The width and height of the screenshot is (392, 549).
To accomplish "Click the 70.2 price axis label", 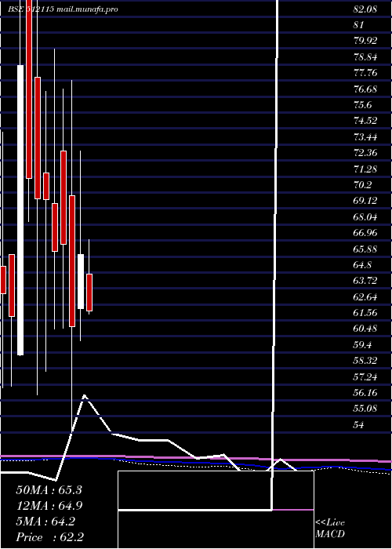I will (362, 185).
